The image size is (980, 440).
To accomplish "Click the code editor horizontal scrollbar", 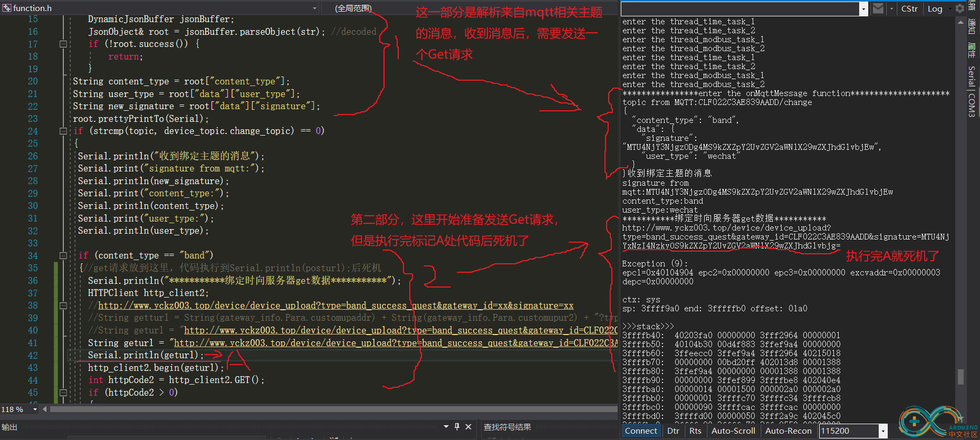I will click(x=333, y=409).
